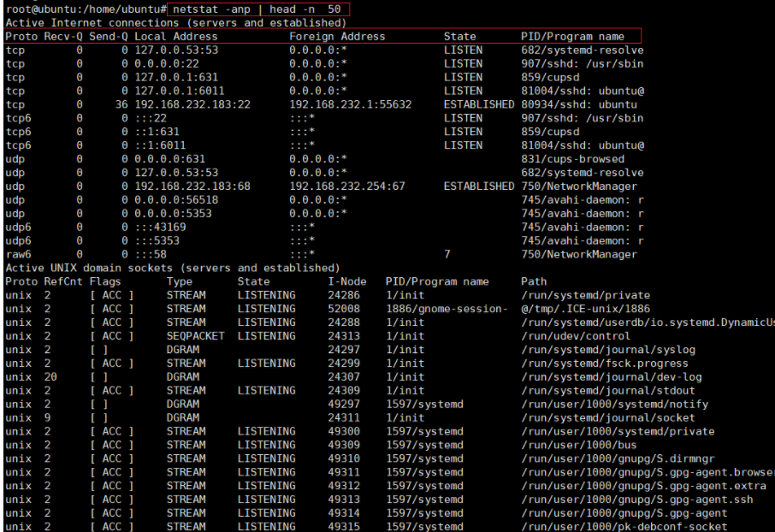Click the /run/systemd/journal/dev-log path
Screen dimensions: 775x532
[x=612, y=376]
